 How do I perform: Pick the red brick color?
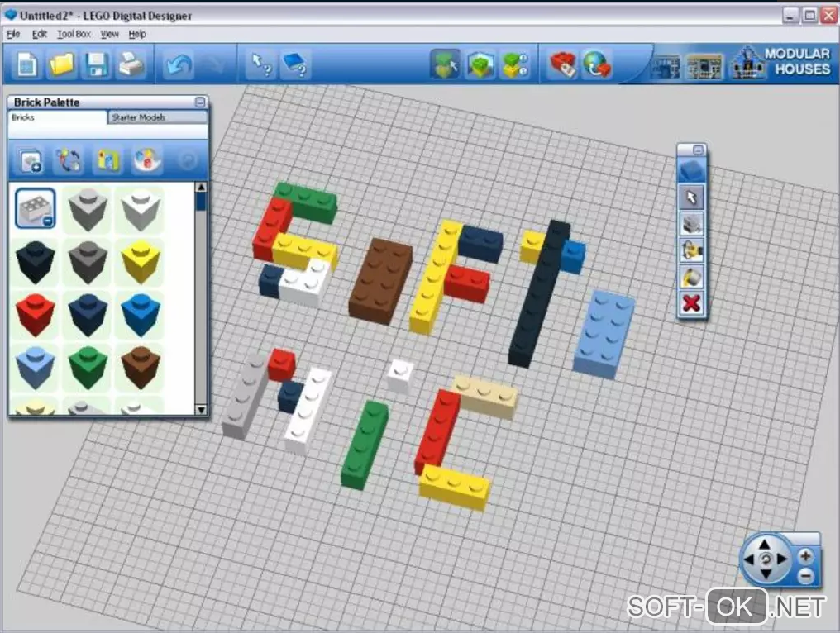coord(36,315)
